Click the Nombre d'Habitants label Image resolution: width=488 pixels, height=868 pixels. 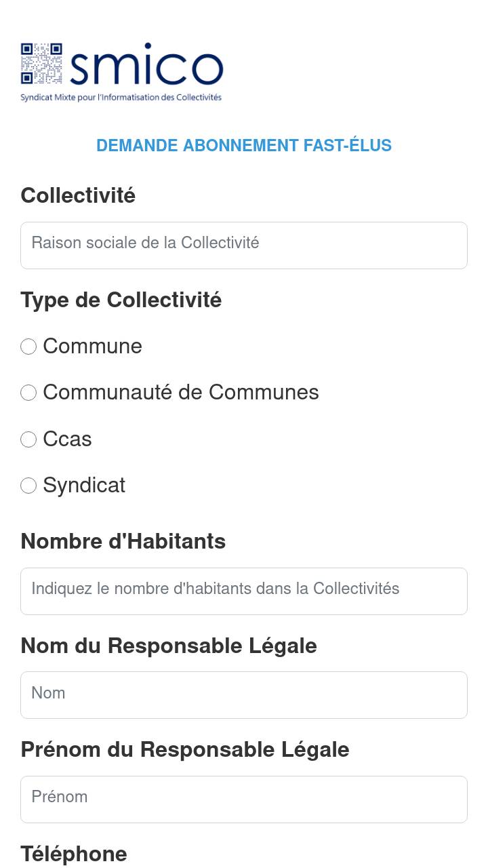(123, 541)
